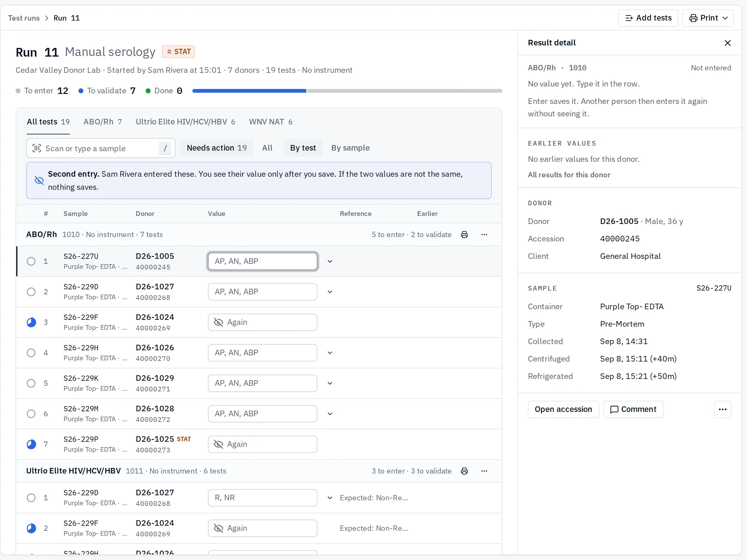Expand value dropdown for sample S26-227U
Viewport: 747px width, 560px height.
330,261
